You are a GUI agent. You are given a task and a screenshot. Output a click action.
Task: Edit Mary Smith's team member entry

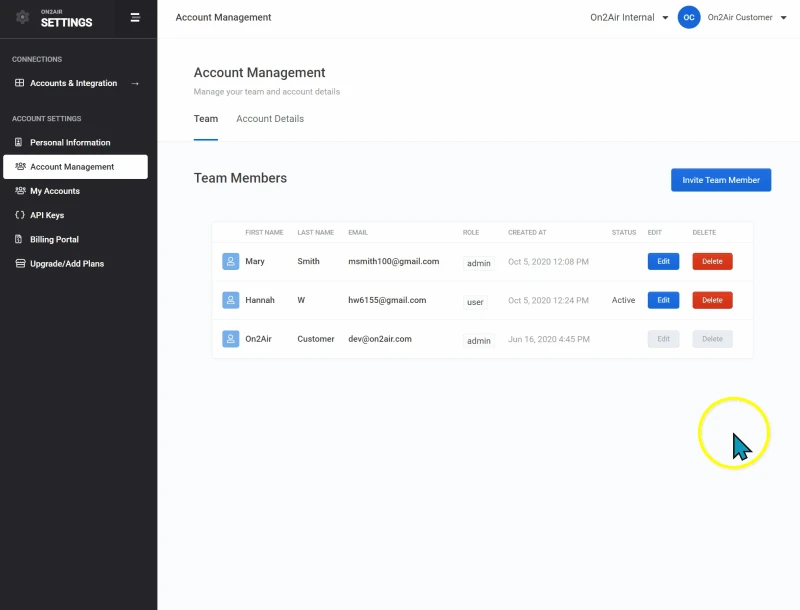pos(663,261)
